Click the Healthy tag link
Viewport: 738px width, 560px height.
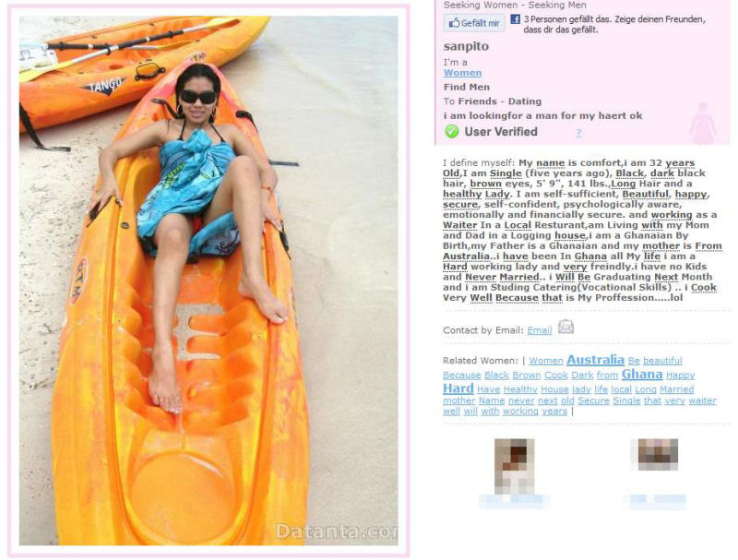click(520, 389)
